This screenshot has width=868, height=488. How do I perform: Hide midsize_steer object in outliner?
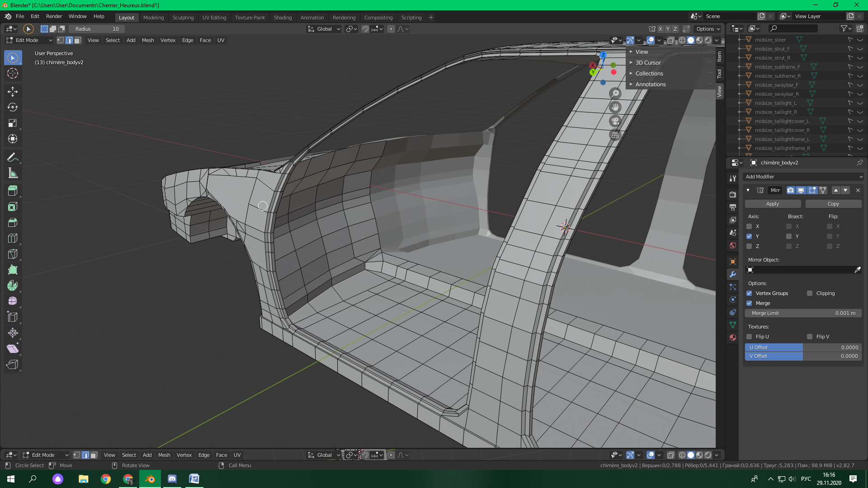point(860,40)
